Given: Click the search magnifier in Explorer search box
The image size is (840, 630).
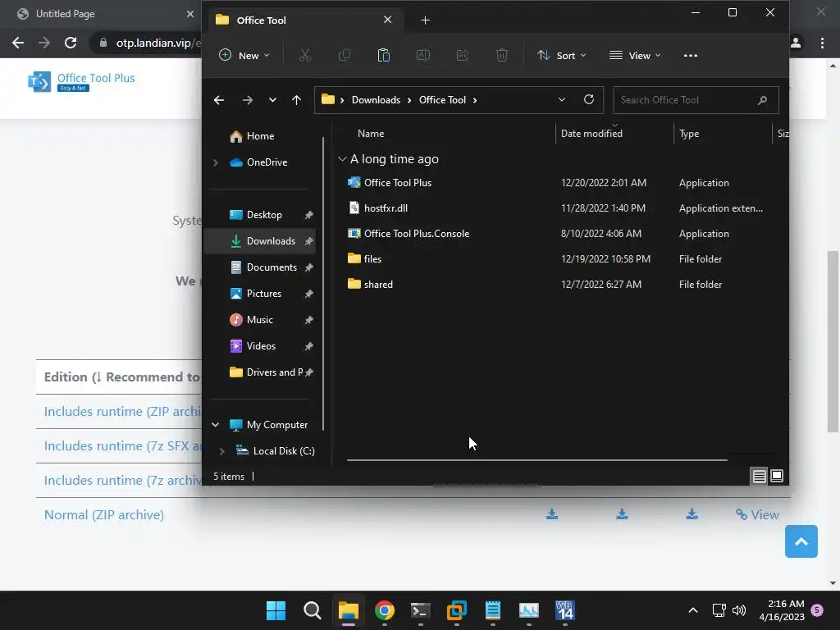Looking at the screenshot, I should [762, 100].
